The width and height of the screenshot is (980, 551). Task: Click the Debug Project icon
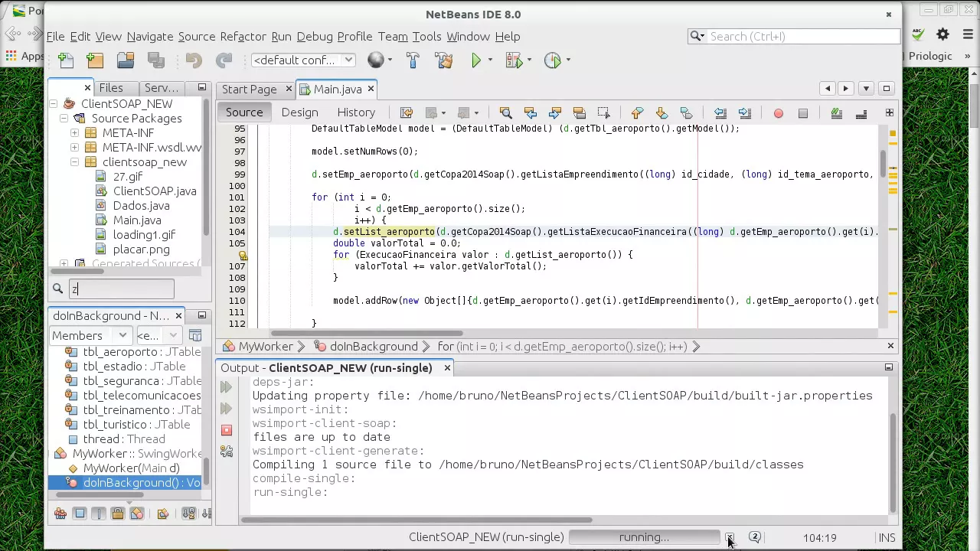514,60
